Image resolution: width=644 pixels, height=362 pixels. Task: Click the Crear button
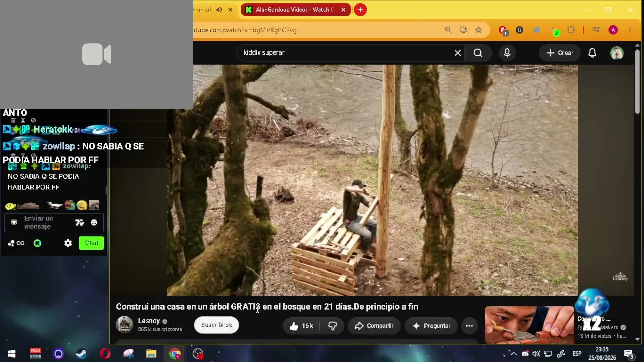point(559,53)
